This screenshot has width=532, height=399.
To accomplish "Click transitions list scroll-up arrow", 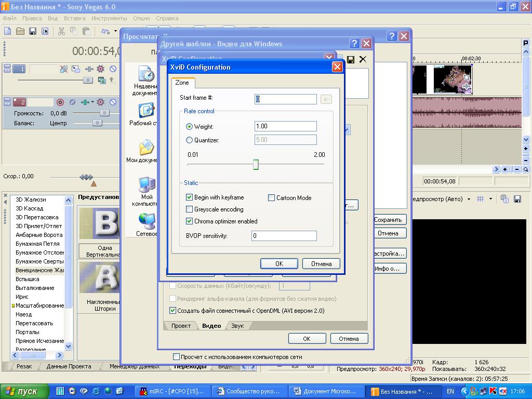I will [x=68, y=200].
